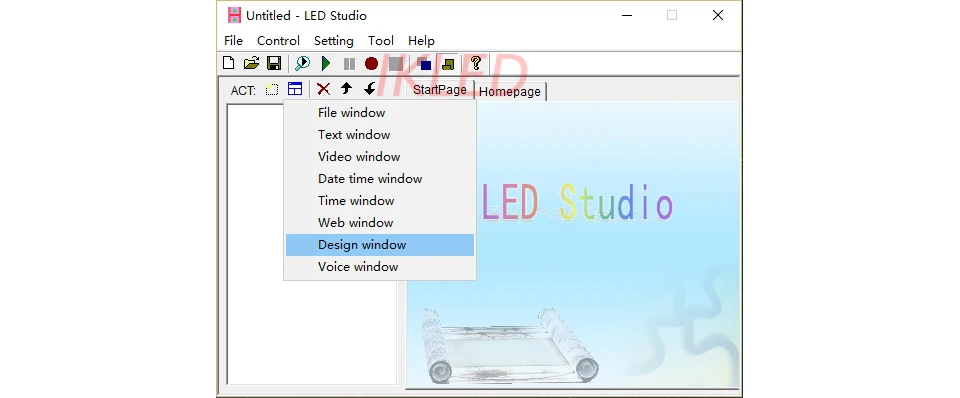
Task: Delete item with red X icon
Action: pyautogui.click(x=323, y=89)
